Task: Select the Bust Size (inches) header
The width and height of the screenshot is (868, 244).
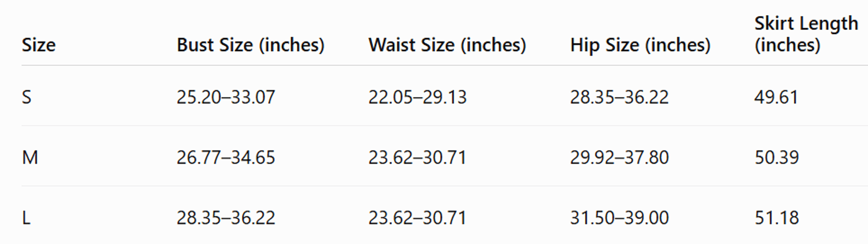Action: pos(250,45)
